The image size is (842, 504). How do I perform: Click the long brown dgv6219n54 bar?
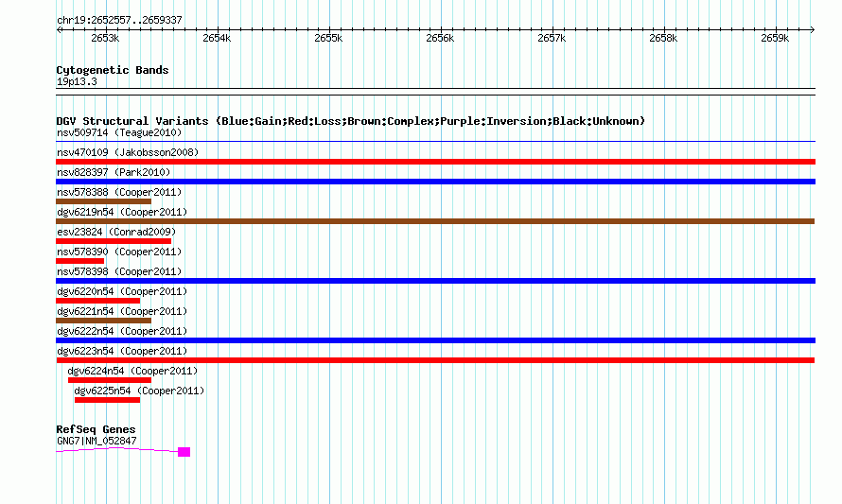click(x=435, y=221)
